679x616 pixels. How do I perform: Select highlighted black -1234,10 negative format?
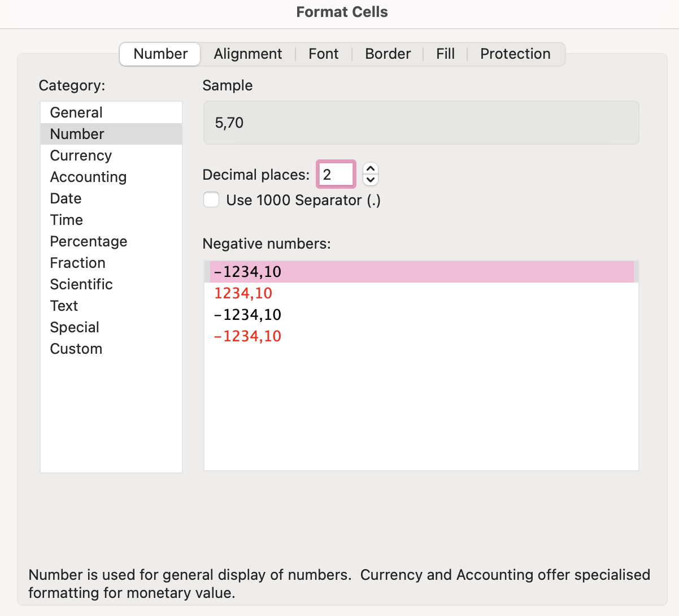point(421,272)
